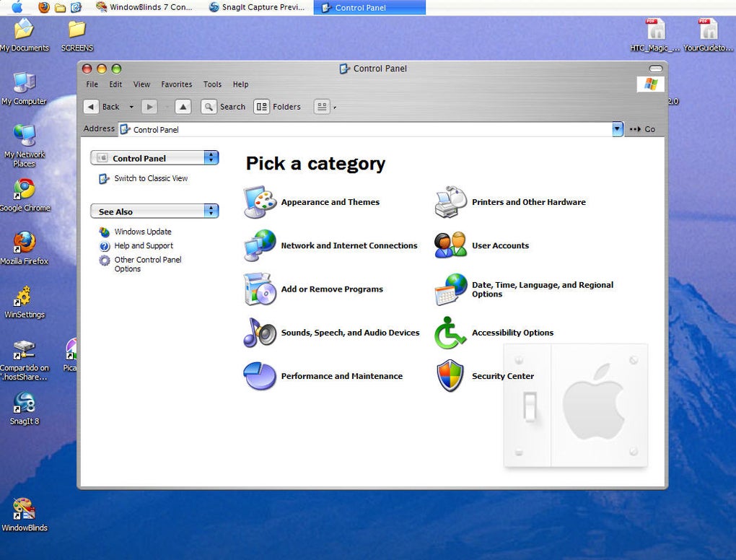The image size is (736, 560).
Task: Open the Add or Remove Programs icon
Action: coord(260,289)
